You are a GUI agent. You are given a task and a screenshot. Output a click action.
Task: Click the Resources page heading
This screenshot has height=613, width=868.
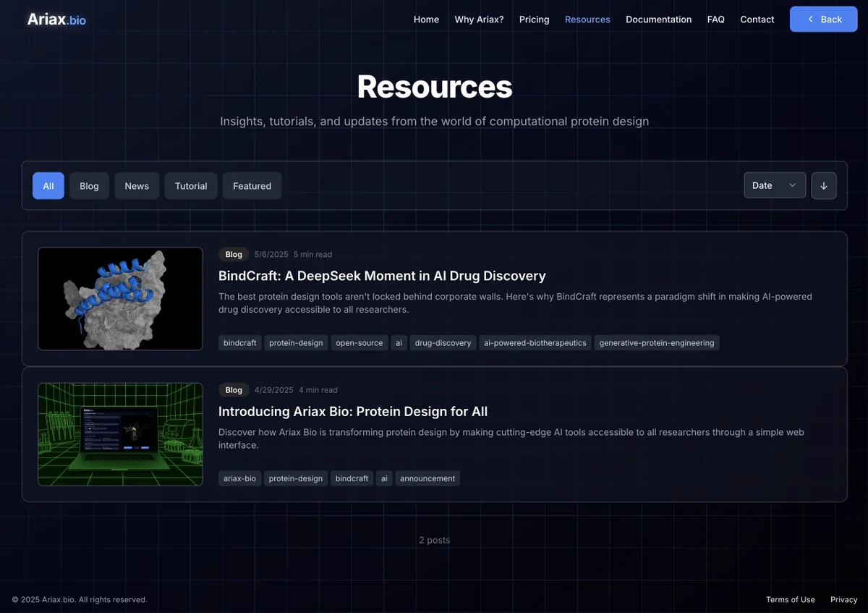435,86
